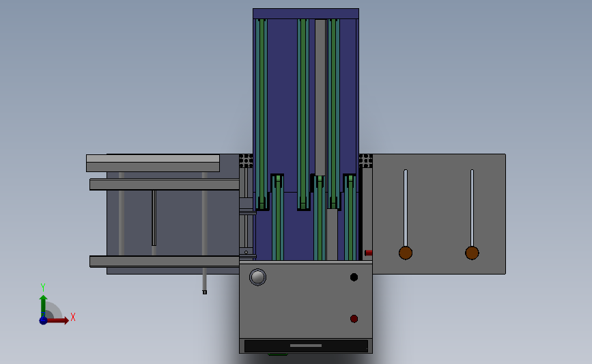This screenshot has width=592, height=364.
Task: Click the red X axis arrow of triad
Action: (57, 320)
